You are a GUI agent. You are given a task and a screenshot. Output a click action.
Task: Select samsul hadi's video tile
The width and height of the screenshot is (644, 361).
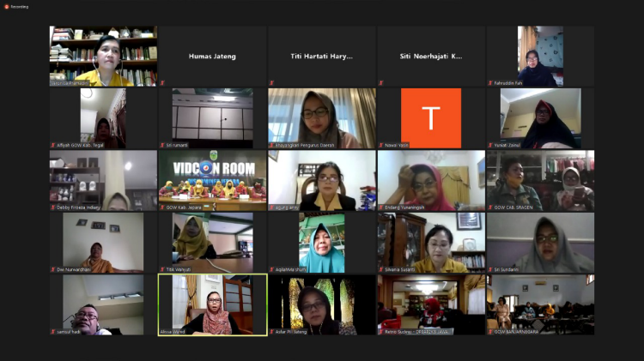[x=103, y=304]
